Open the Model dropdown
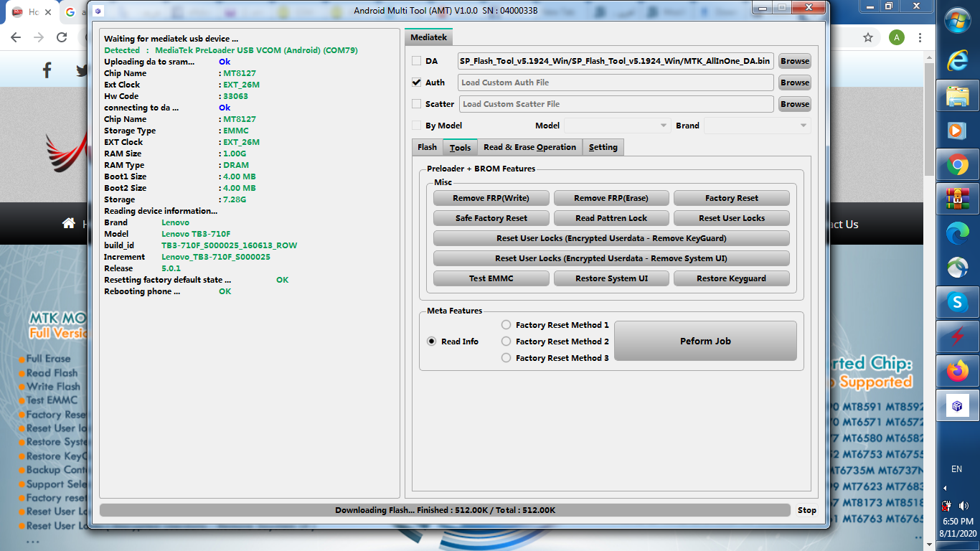 click(x=618, y=126)
